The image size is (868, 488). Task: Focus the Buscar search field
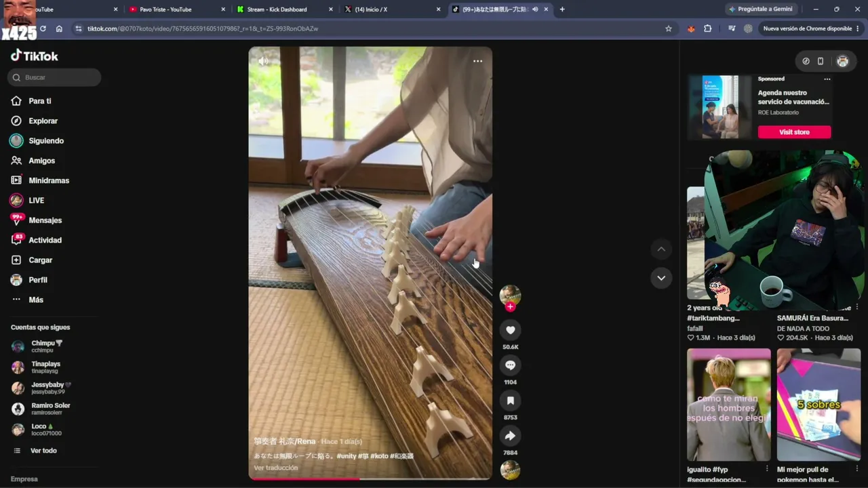pyautogui.click(x=54, y=77)
